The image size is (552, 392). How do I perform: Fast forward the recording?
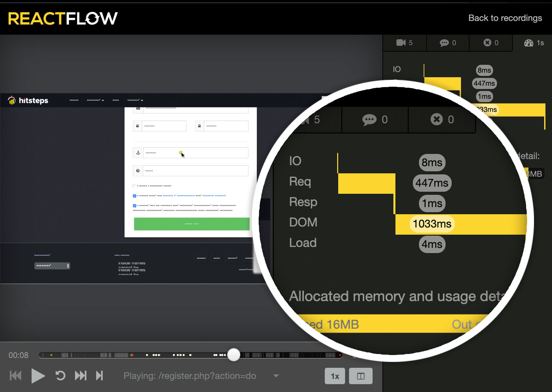click(81, 376)
